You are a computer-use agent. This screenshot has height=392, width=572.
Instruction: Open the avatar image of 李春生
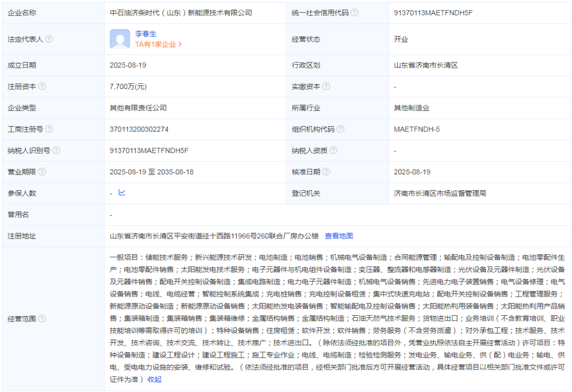pyautogui.click(x=120, y=39)
